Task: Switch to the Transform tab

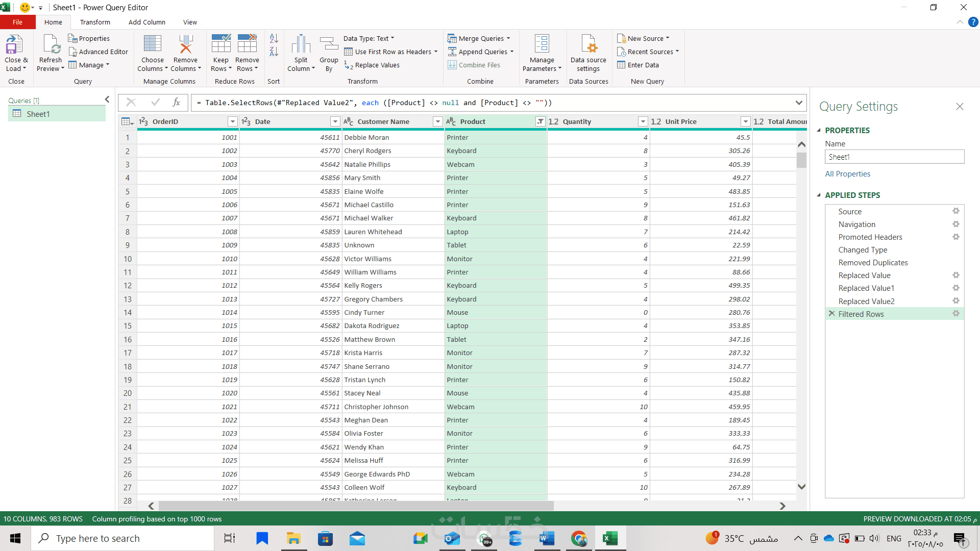Action: (x=95, y=22)
